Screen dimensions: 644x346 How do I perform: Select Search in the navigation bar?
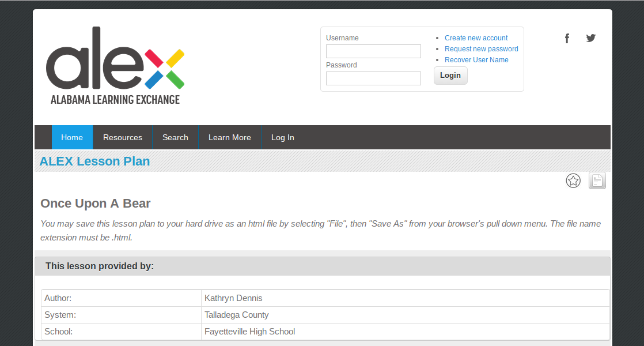pyautogui.click(x=175, y=137)
